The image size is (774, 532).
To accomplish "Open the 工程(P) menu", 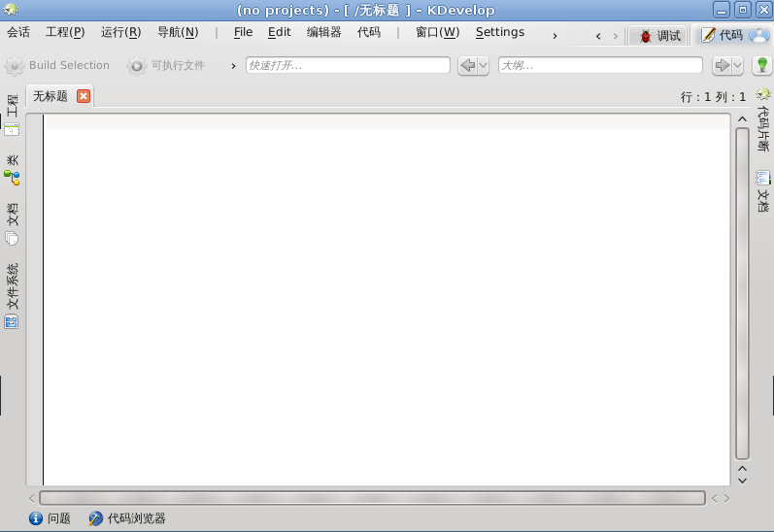I will [x=65, y=32].
